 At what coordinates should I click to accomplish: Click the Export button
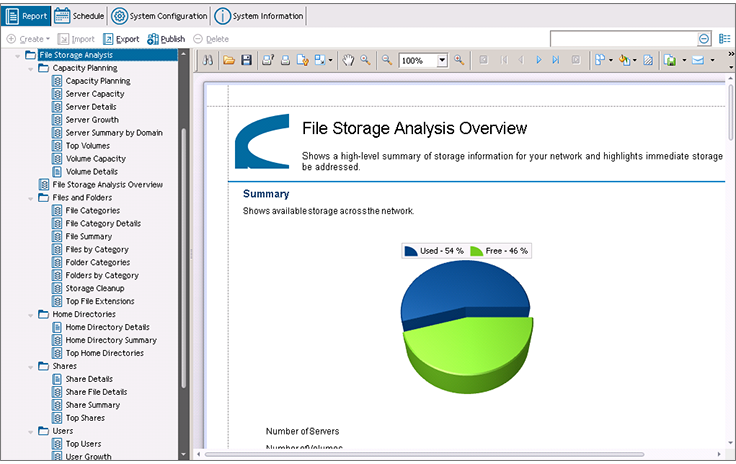(x=122, y=39)
